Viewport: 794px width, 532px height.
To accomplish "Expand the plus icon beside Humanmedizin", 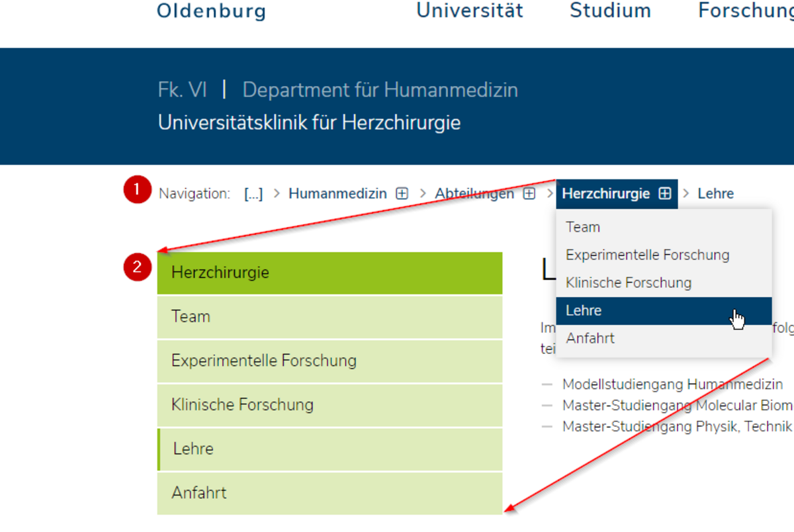I will [x=402, y=194].
